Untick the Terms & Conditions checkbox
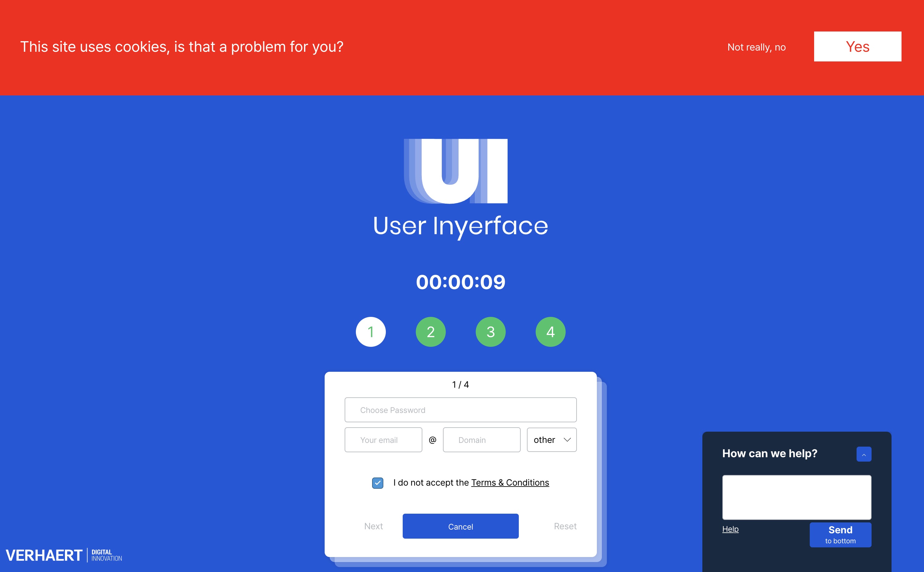The width and height of the screenshot is (924, 572). [377, 483]
